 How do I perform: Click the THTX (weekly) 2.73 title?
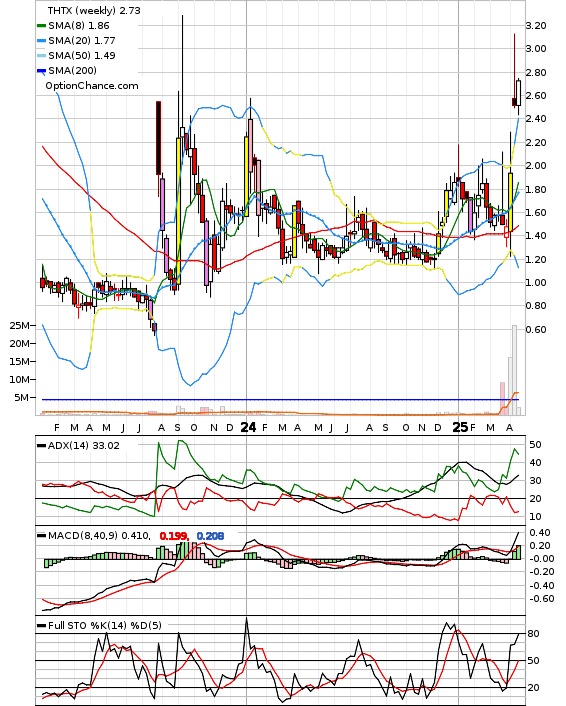[94, 10]
